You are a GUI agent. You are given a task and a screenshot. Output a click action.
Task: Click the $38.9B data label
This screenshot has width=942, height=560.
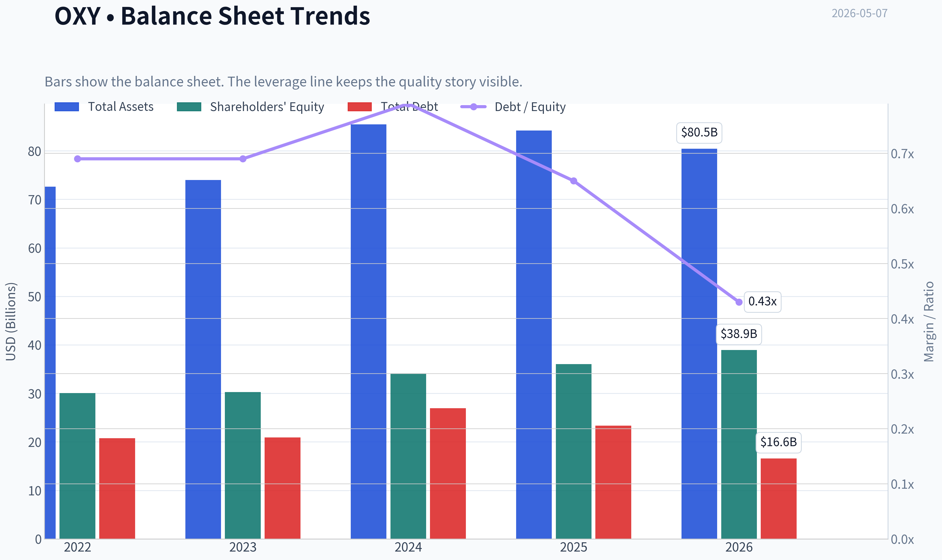point(739,334)
